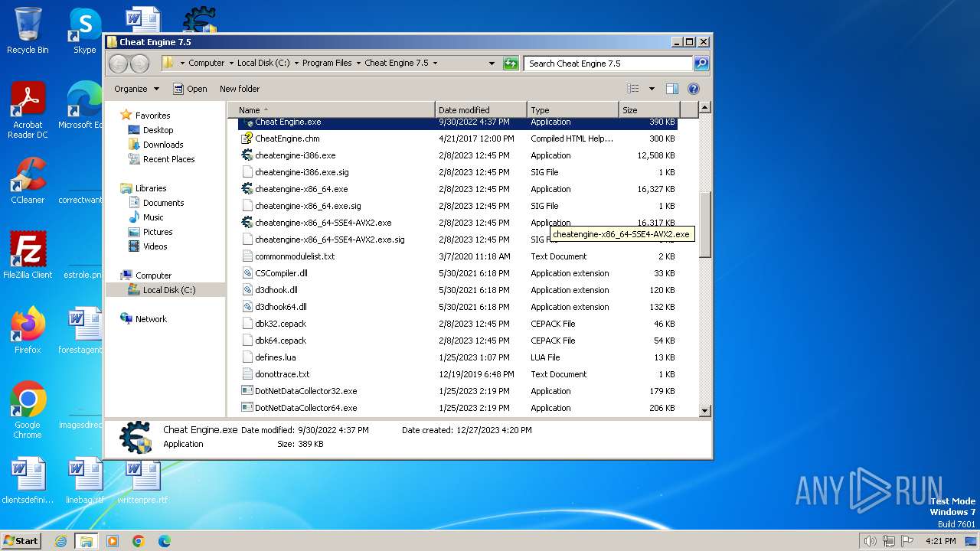Screen dimensions: 980x551
Task: Open Recent Places in navigation pane
Action: click(168, 159)
